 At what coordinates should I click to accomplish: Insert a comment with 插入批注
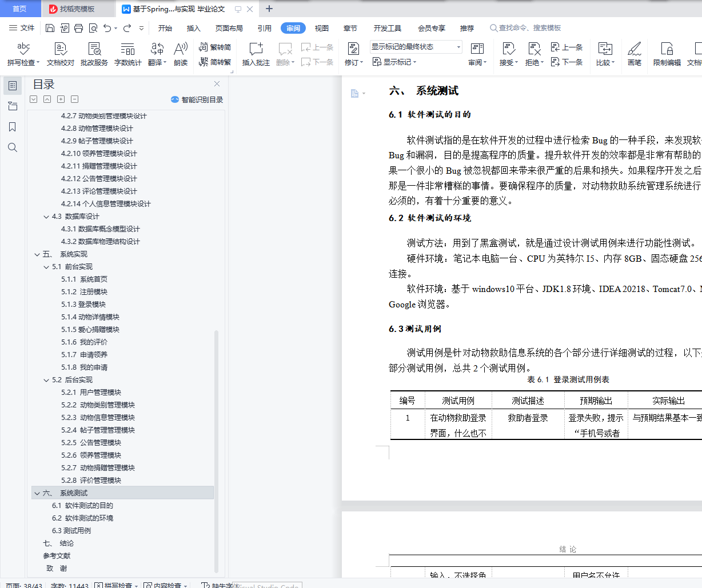256,54
